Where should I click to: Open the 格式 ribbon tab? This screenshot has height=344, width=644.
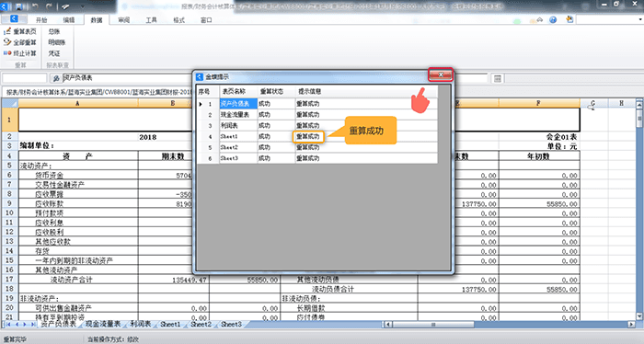point(179,19)
